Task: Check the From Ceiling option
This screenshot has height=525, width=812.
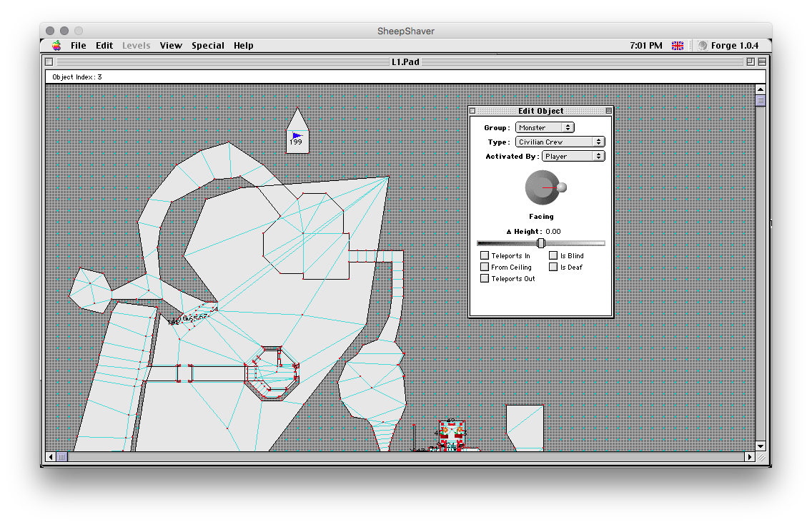Action: point(485,267)
